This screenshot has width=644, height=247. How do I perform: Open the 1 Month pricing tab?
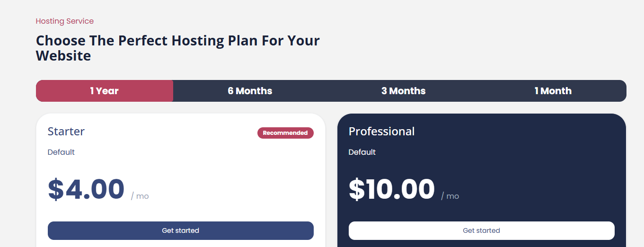[x=553, y=91]
